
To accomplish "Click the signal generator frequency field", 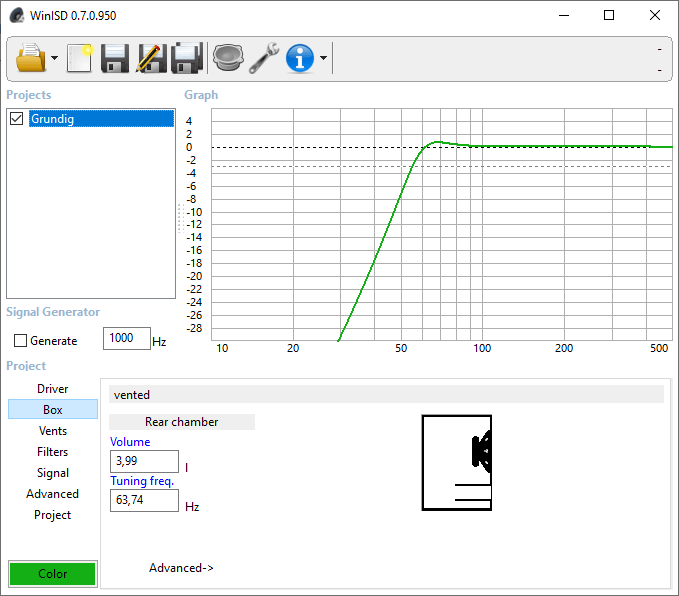I will (127, 338).
